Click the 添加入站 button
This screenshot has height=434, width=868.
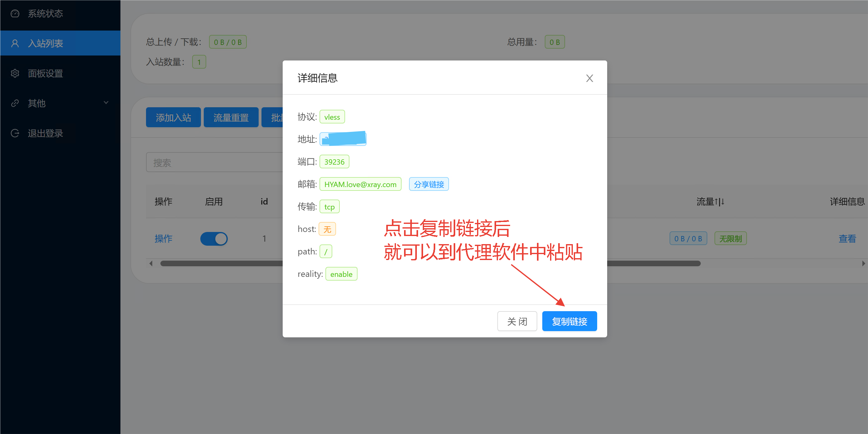click(x=173, y=118)
